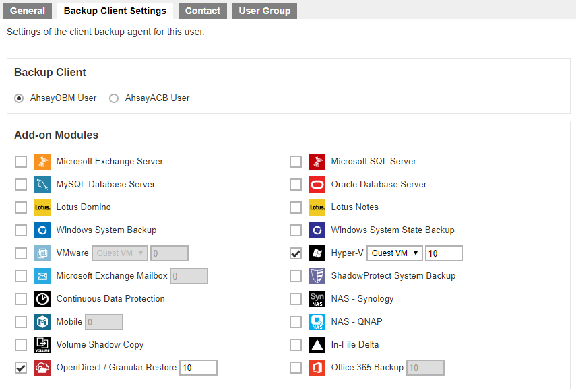Screen dimensions: 576x392
Task: Disable the Hyper-V module
Action: [x=296, y=253]
